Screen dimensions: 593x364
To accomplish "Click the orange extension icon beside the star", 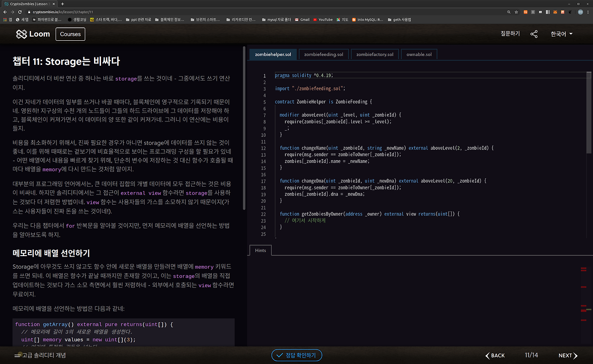I will click(525, 12).
